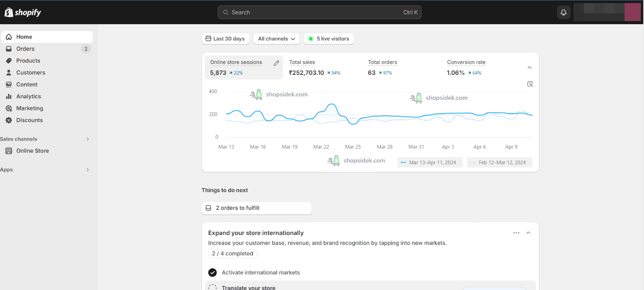Go to Customers in the sidebar
The height and width of the screenshot is (290, 644).
pyautogui.click(x=31, y=72)
